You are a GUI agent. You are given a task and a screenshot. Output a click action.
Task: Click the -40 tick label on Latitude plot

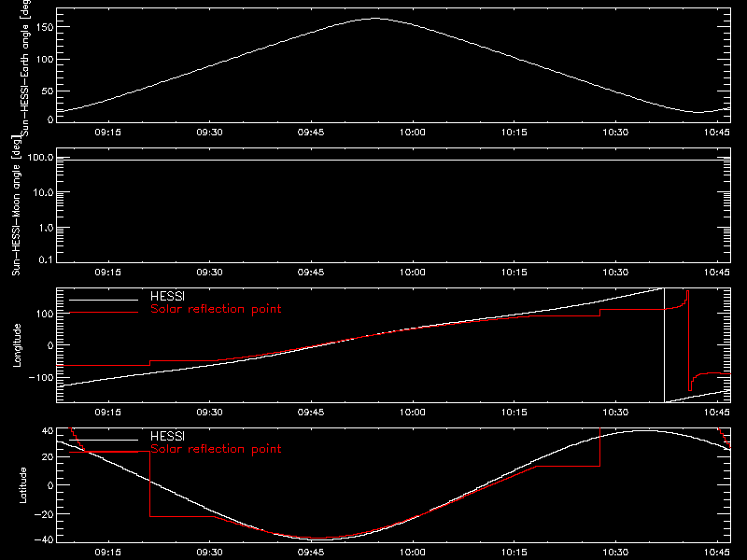click(x=44, y=539)
